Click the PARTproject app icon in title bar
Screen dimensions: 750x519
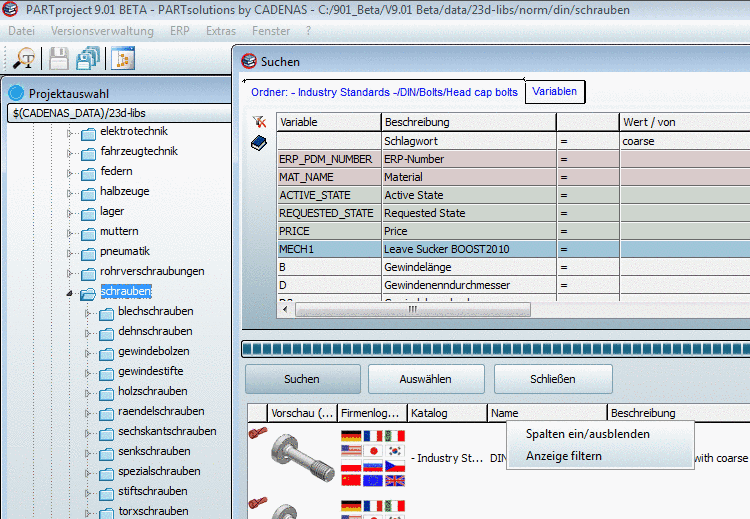[x=10, y=9]
